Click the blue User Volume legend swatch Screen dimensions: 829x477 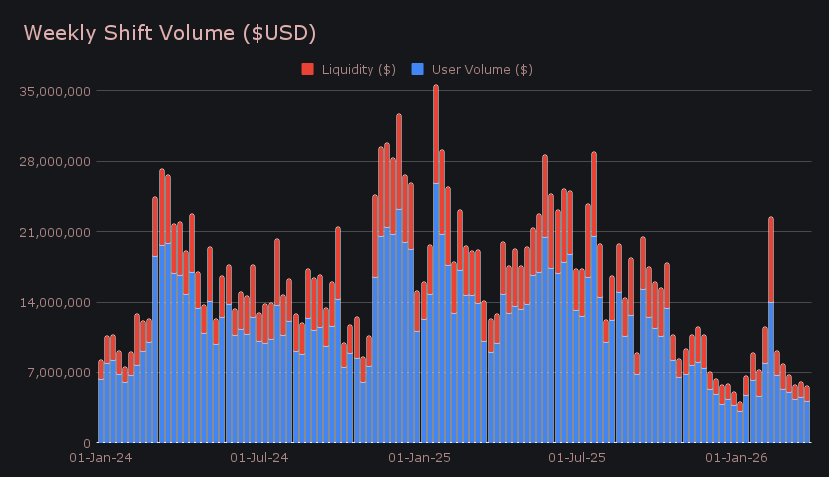coord(418,69)
